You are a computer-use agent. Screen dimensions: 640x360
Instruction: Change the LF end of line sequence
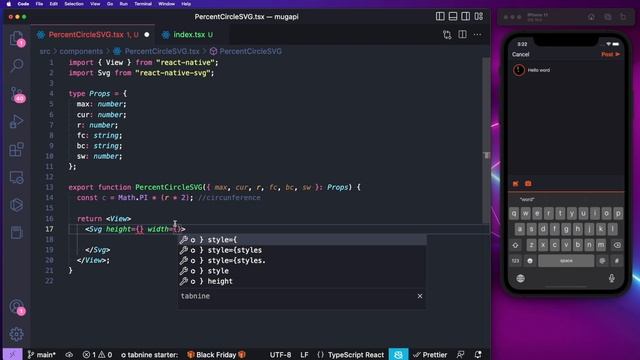click(x=304, y=355)
